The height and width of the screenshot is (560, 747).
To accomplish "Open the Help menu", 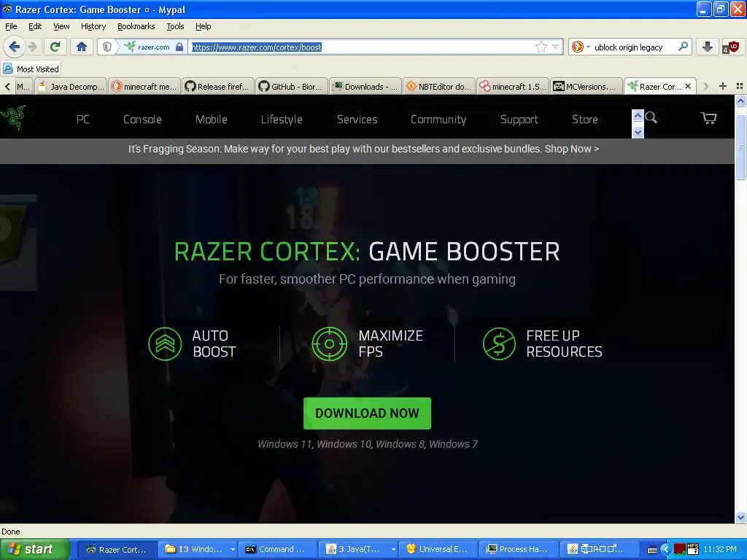I will [x=204, y=26].
